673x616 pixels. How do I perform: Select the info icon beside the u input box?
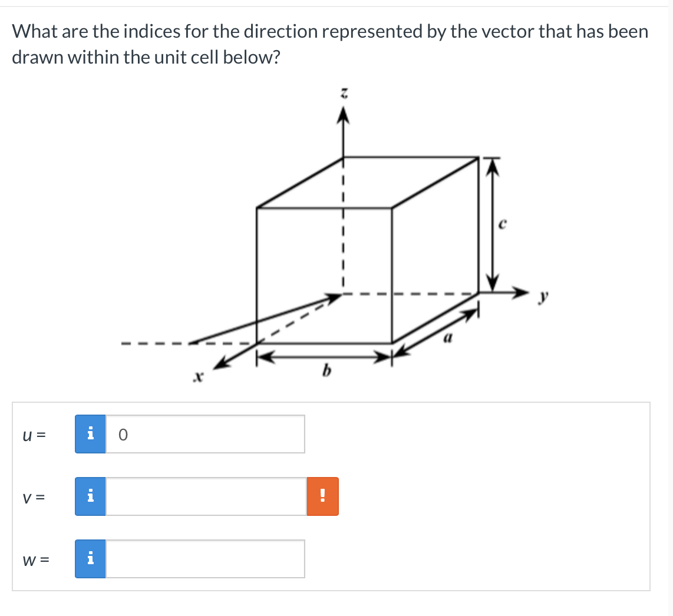pos(90,434)
